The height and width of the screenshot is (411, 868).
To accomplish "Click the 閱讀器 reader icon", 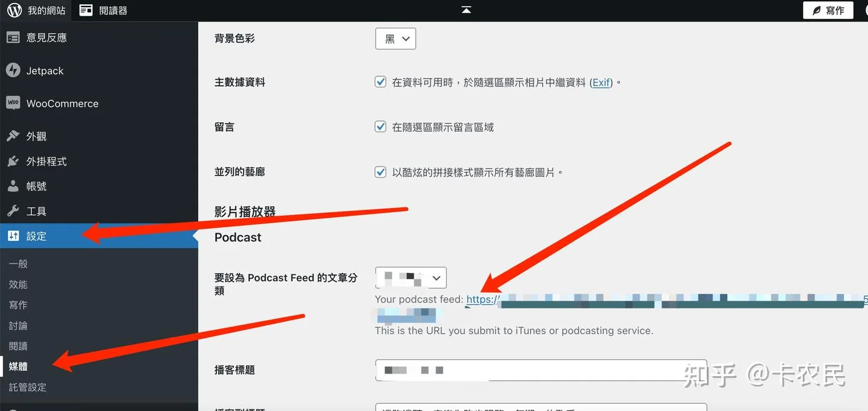I will [x=86, y=10].
